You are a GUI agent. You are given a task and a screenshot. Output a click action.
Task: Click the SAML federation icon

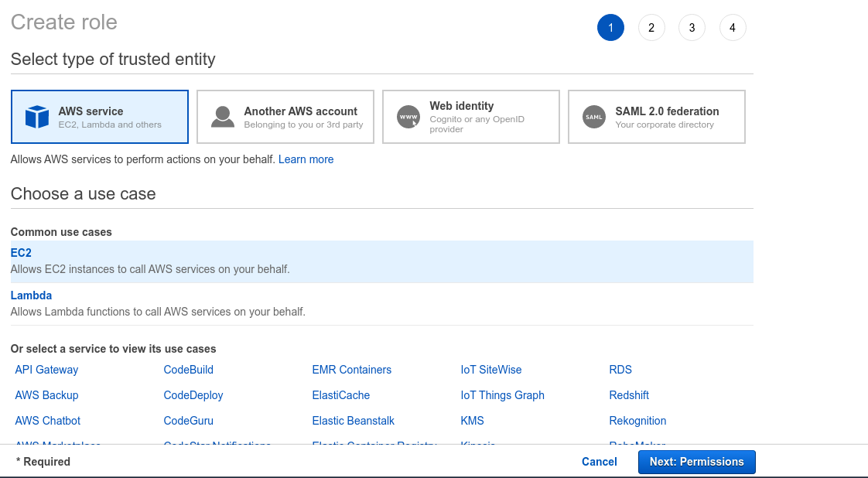coord(594,117)
